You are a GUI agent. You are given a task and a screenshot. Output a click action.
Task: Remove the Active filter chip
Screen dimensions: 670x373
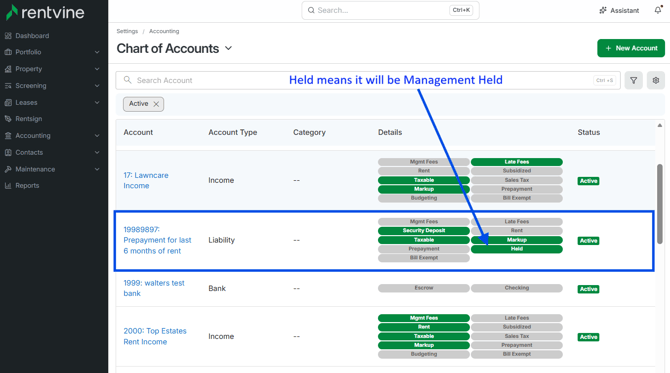click(x=156, y=104)
